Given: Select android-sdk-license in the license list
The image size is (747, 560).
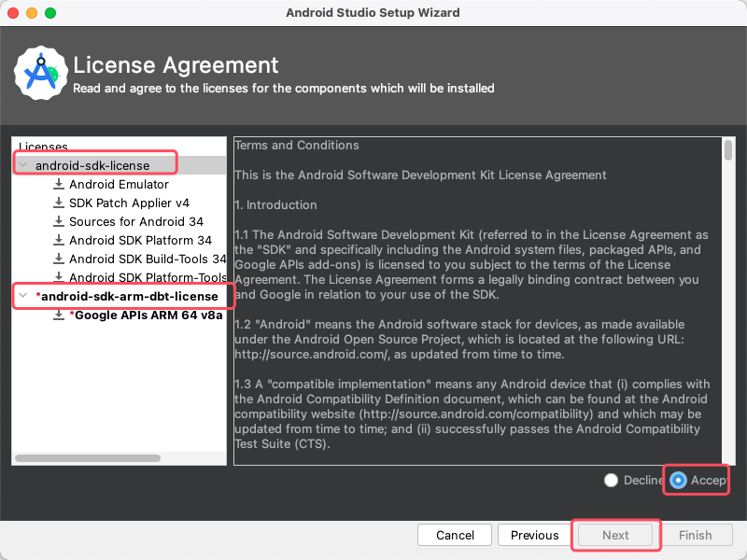Looking at the screenshot, I should (92, 165).
